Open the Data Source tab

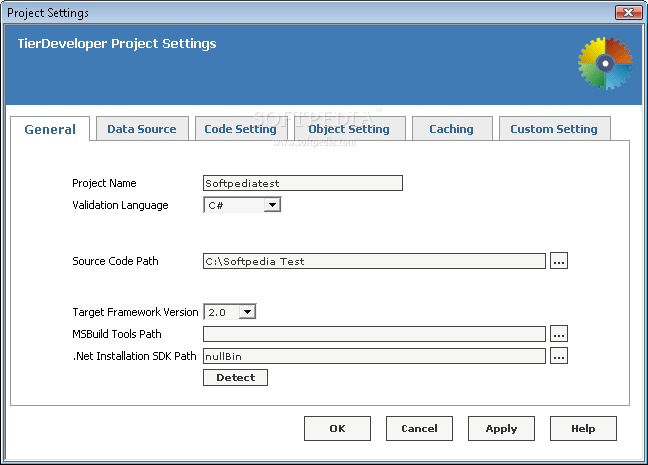pos(142,129)
